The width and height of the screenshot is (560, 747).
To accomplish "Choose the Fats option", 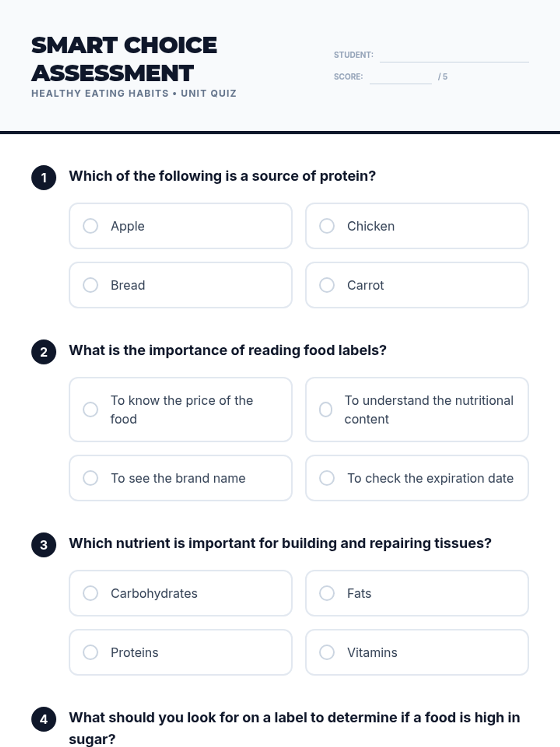I will (x=327, y=593).
